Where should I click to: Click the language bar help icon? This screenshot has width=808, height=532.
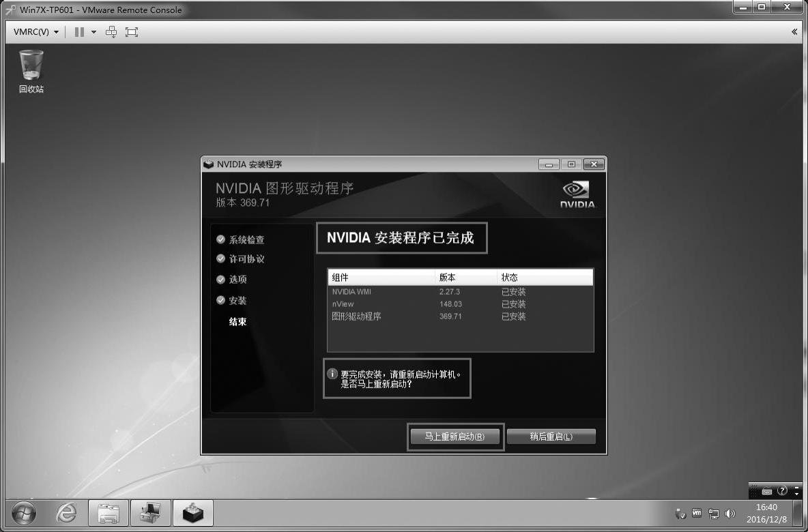[x=781, y=490]
